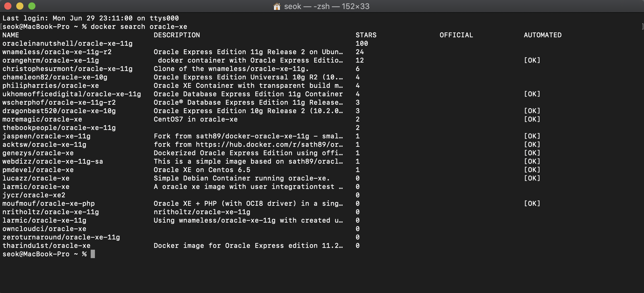Click 'genezys/oracle-xe' image name
Viewport: 644px width, 293px height.
click(x=38, y=153)
